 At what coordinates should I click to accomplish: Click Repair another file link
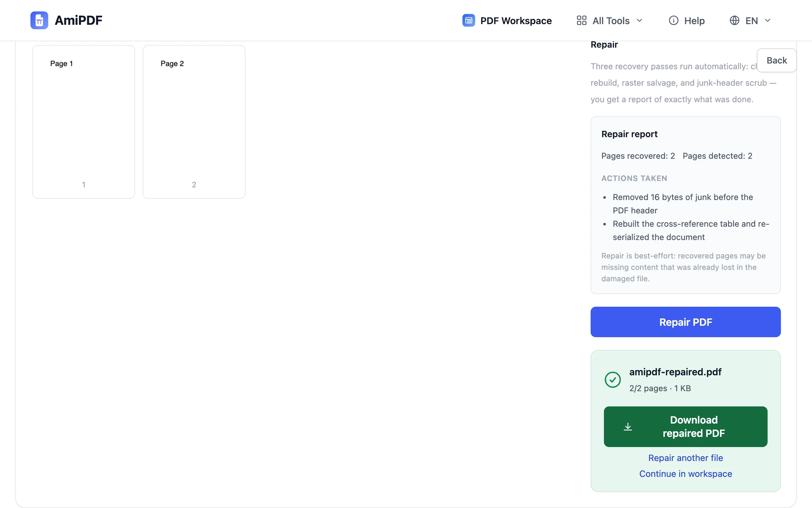685,458
